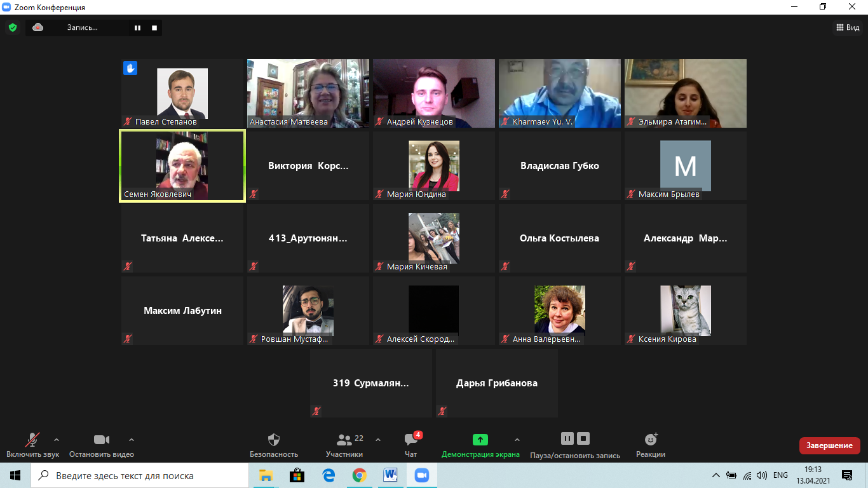
Task: Select Алексей Скород black avatar tile
Action: click(x=434, y=311)
